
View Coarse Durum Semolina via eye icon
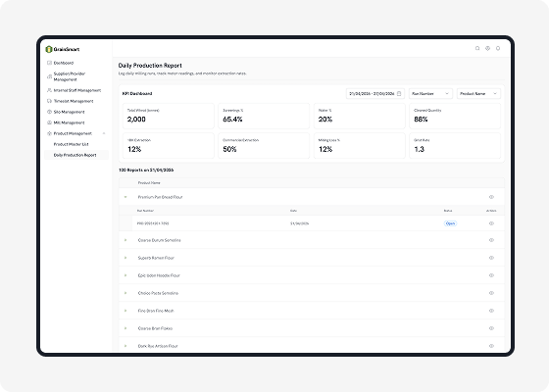pyautogui.click(x=491, y=240)
